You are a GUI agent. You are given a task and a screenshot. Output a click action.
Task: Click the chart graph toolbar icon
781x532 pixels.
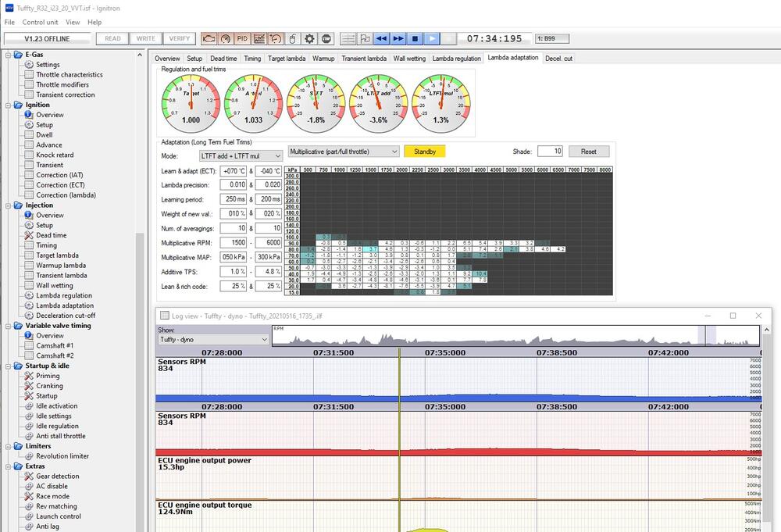(x=259, y=38)
